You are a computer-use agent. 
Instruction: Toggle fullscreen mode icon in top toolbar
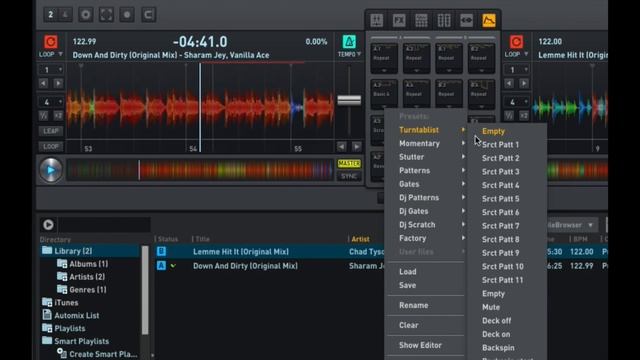pos(107,15)
